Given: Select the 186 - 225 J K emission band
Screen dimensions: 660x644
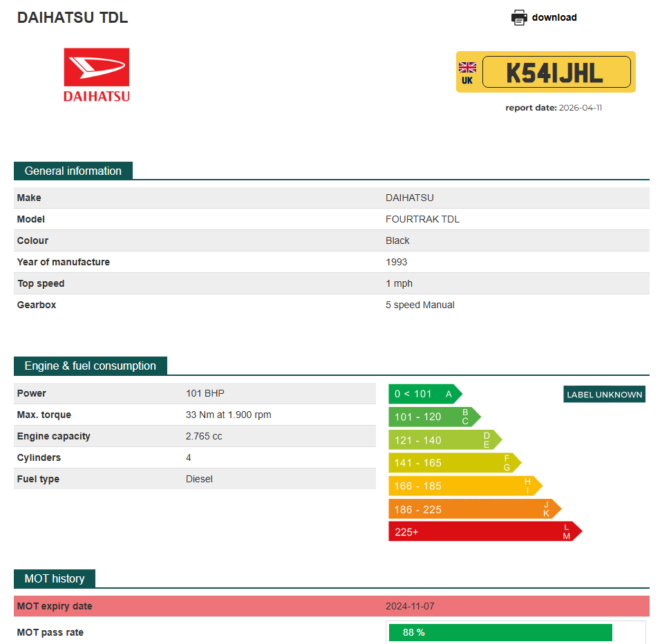Looking at the screenshot, I should 475,509.
